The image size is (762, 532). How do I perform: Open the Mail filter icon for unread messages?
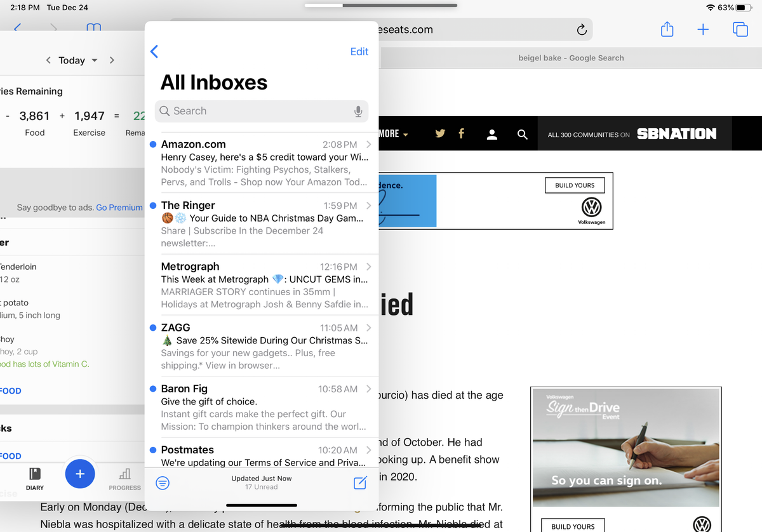click(x=163, y=482)
